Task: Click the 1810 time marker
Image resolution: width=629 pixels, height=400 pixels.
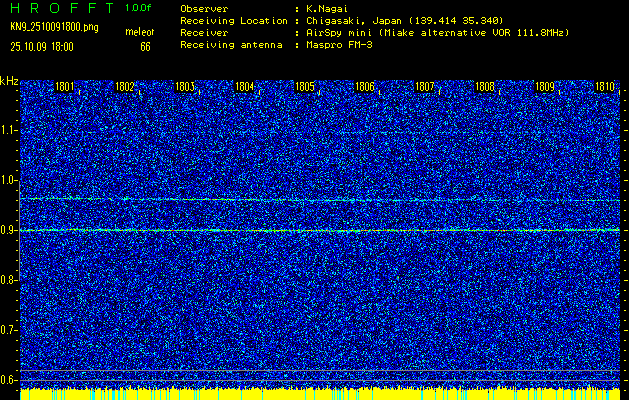Action: (605, 87)
